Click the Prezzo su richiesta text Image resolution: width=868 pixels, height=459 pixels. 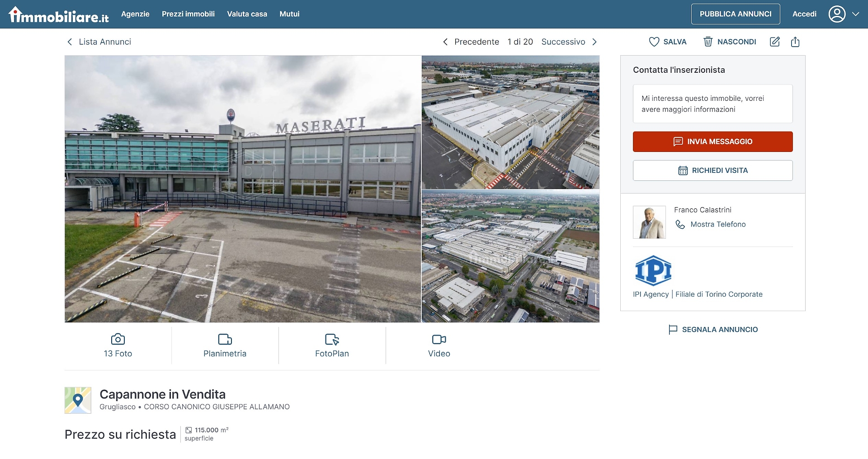120,434
